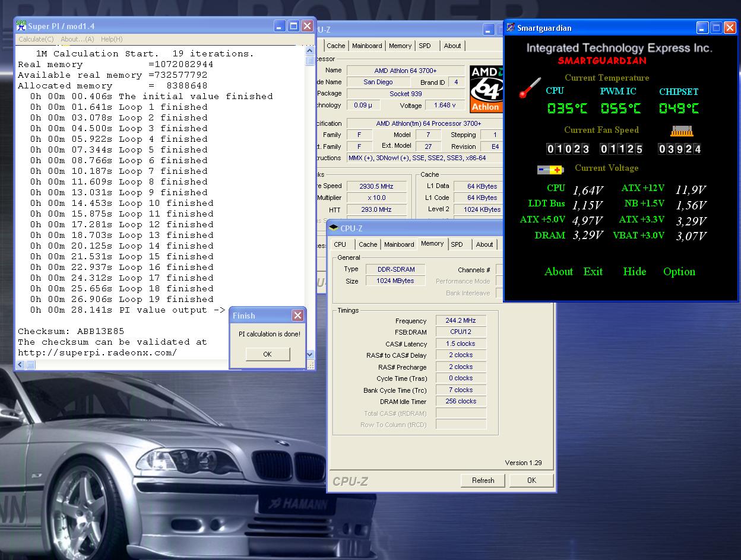
Task: Click the Smartguardian title bar icon
Action: pos(511,27)
